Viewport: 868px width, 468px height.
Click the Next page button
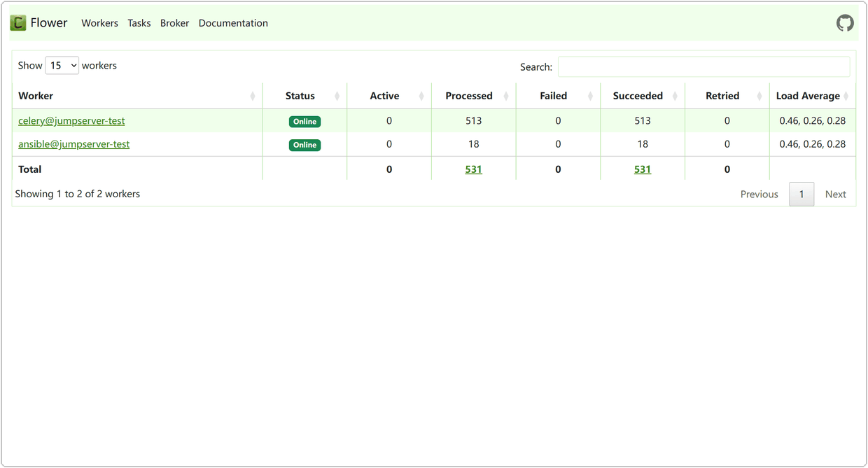836,194
